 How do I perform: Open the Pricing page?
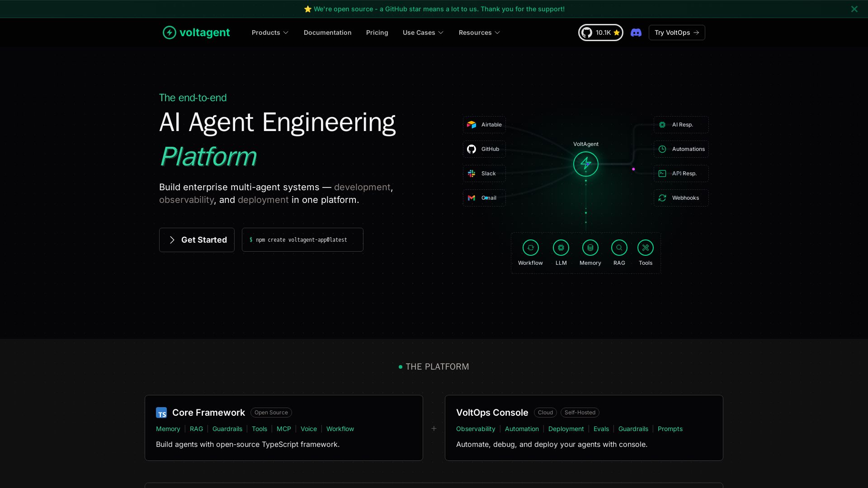tap(377, 33)
